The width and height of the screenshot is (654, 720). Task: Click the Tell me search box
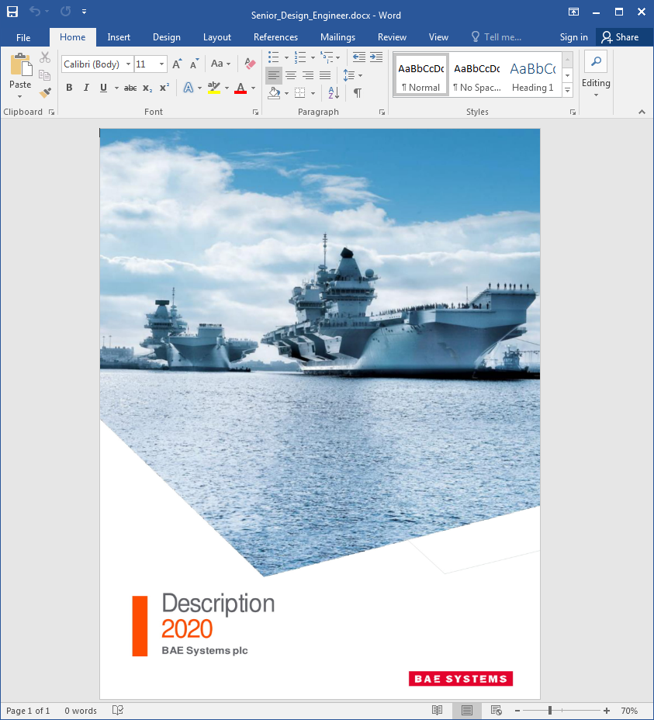tap(496, 37)
